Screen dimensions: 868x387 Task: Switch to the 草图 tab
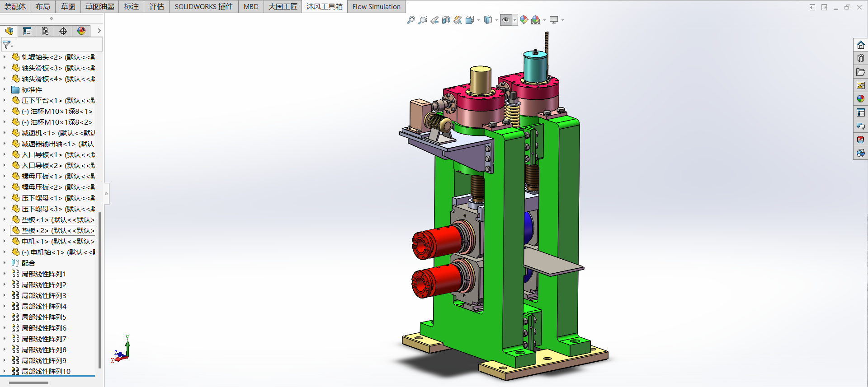68,6
